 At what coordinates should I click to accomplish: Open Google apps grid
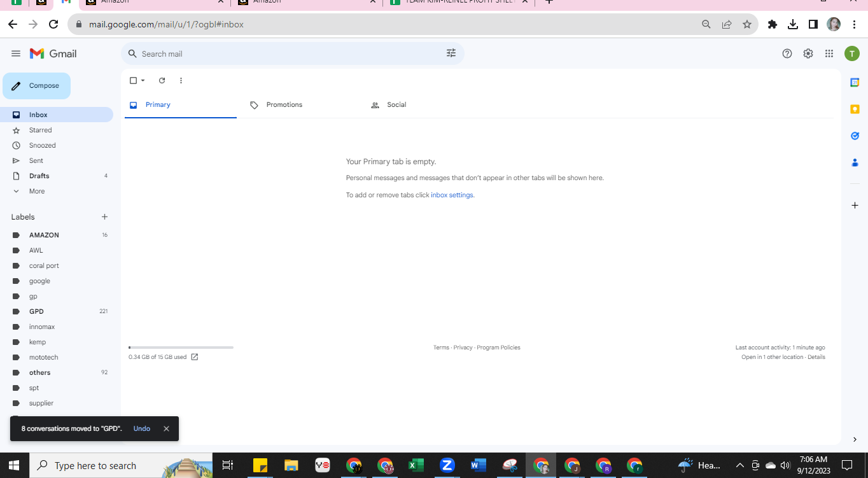(x=829, y=53)
